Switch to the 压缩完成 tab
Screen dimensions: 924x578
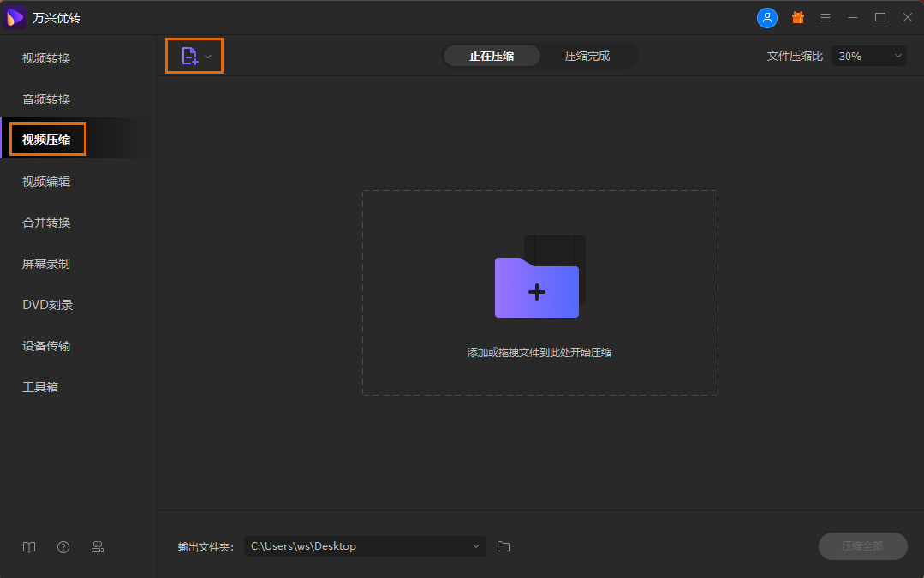pos(587,56)
